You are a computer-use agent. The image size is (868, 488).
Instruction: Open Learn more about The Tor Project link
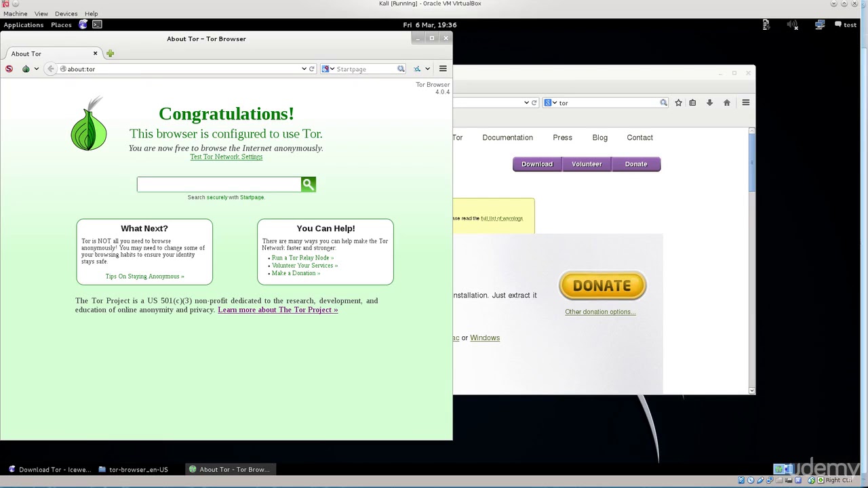click(278, 310)
